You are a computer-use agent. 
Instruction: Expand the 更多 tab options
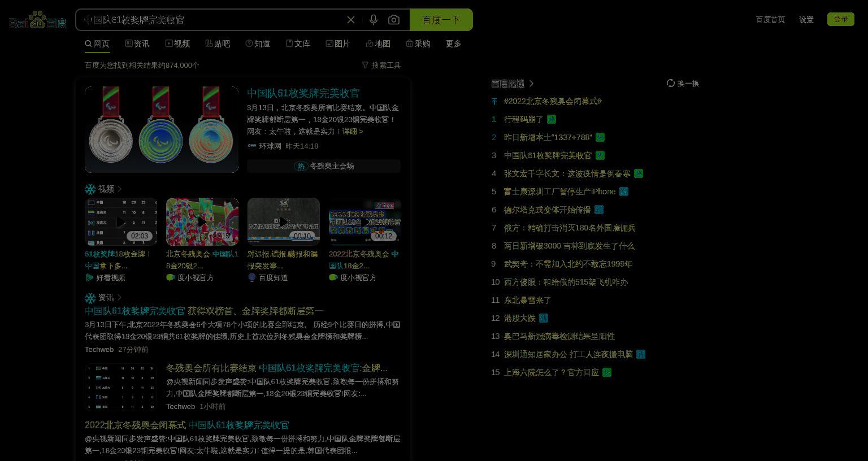point(454,44)
